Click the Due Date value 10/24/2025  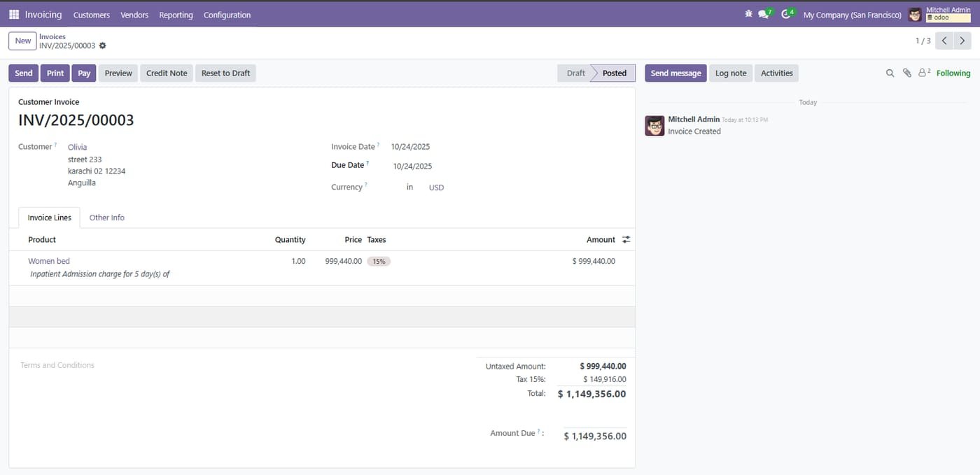click(412, 166)
